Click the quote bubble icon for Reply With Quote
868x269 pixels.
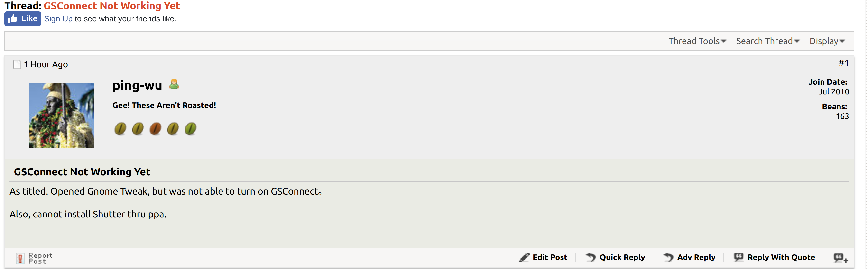739,257
